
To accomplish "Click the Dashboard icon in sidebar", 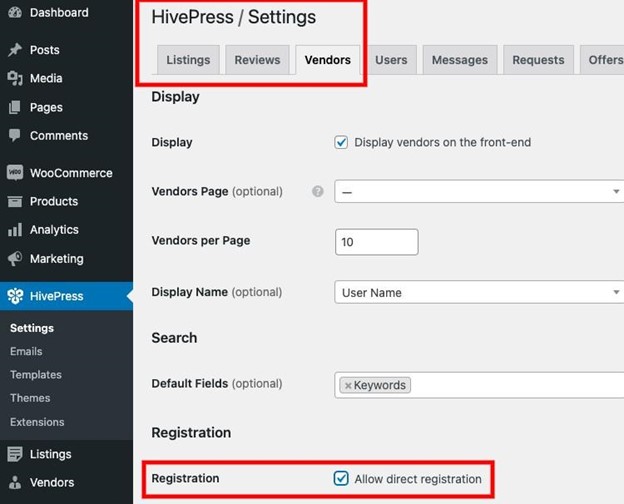I will coord(15,14).
